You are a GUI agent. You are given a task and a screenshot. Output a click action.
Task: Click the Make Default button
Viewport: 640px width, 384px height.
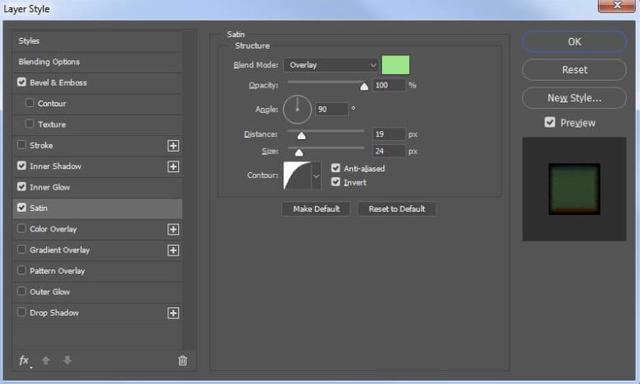coord(316,209)
